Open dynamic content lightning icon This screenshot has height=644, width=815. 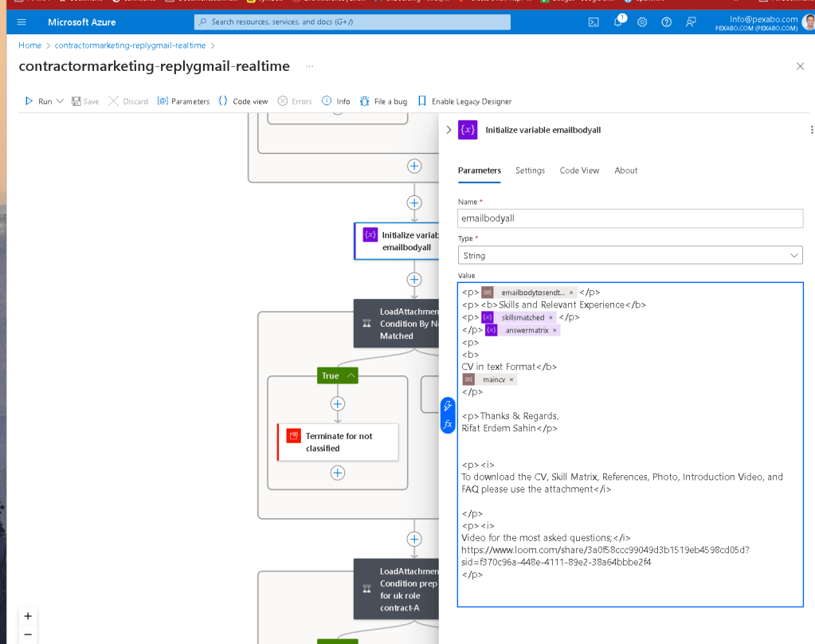point(448,406)
